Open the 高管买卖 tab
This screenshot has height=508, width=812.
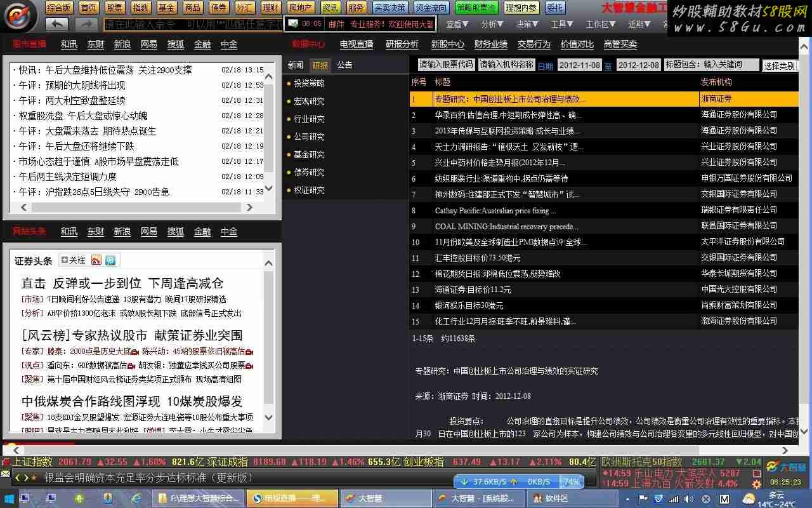click(x=620, y=44)
